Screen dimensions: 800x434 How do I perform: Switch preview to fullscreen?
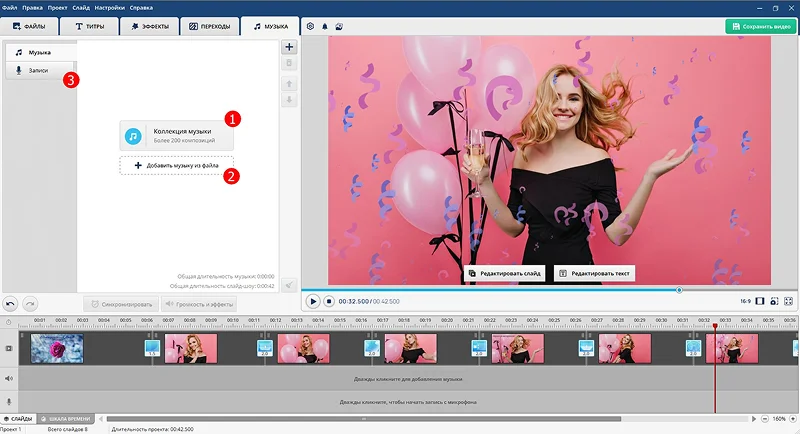[788, 301]
